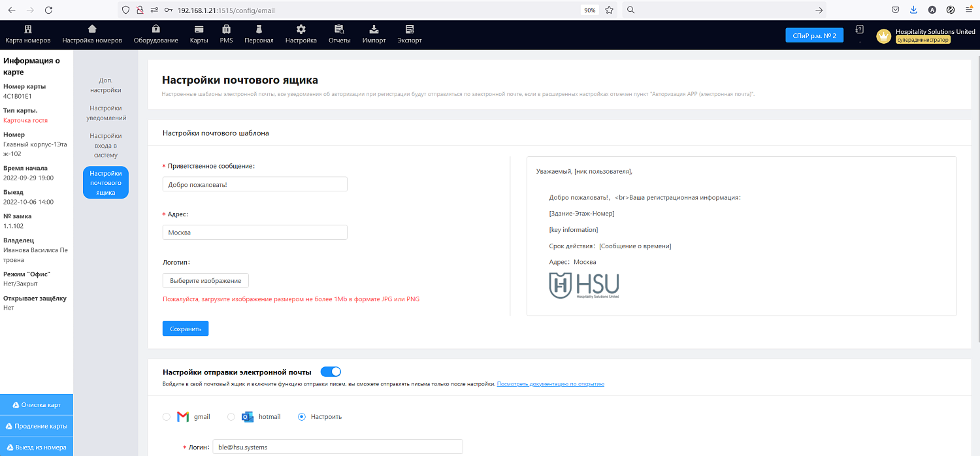Image resolution: width=980 pixels, height=456 pixels.
Task: Open the PMS section
Action: [x=226, y=33]
